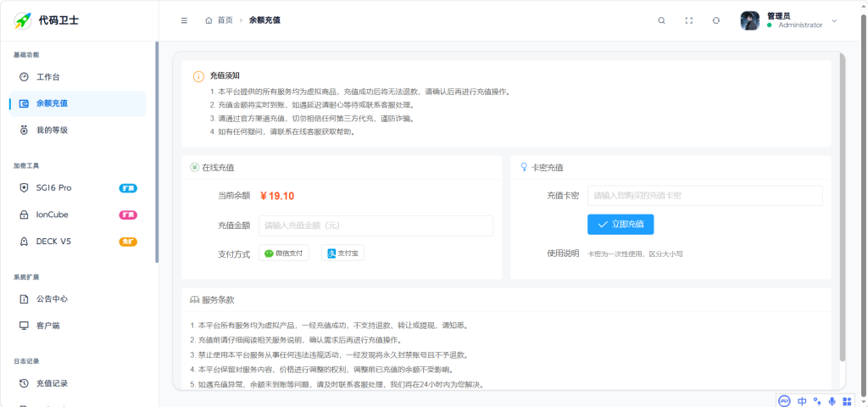Viewport: 868px width, 407px height.
Task: Click the yen icon beside 在线充值
Action: click(194, 167)
